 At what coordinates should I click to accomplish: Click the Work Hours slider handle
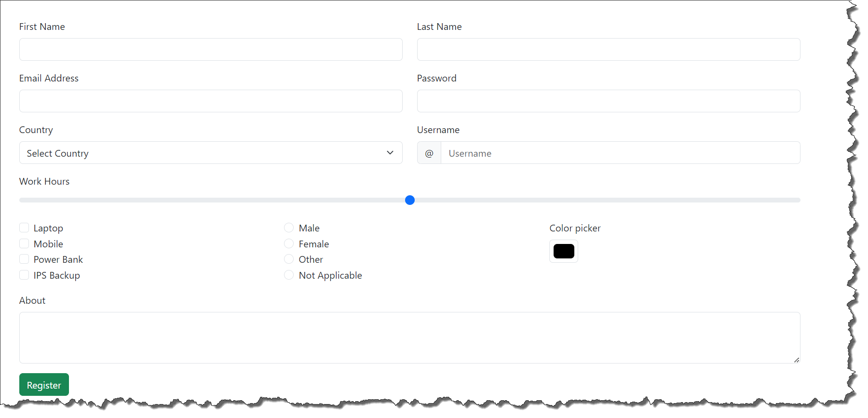[x=410, y=200]
